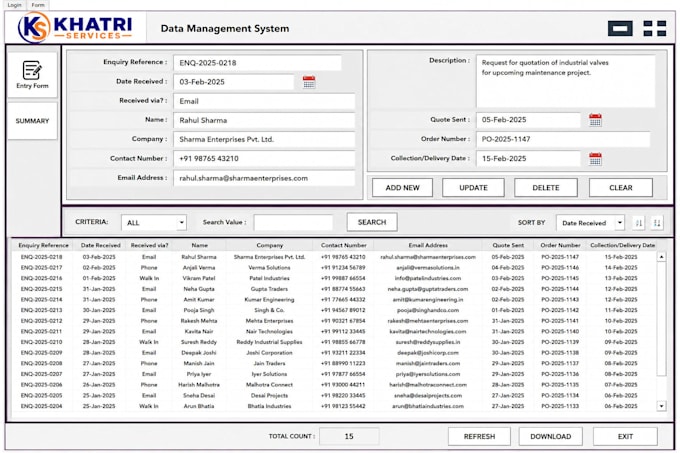Click the company cell Reddy Industrial Supplies
This screenshot has width=680, height=453.
tap(269, 342)
